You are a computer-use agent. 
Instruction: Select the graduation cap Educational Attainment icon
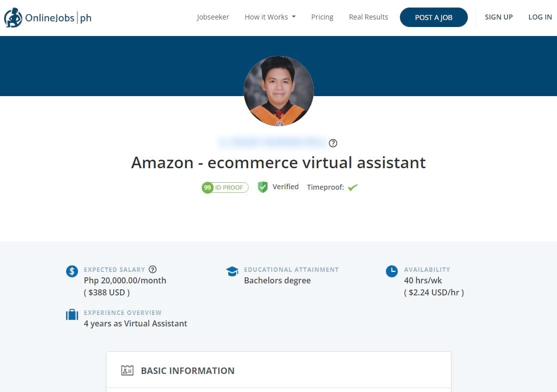232,270
